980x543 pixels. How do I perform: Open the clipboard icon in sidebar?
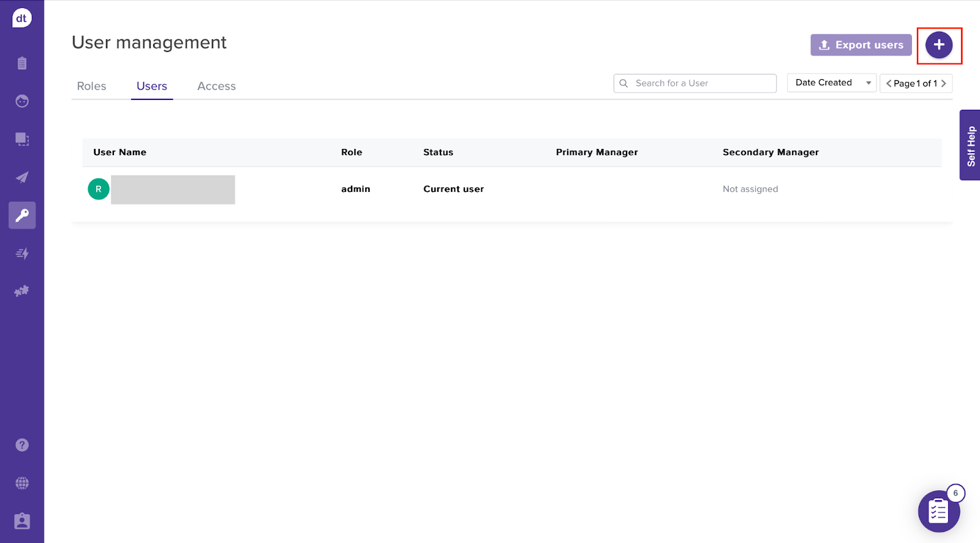pos(22,63)
